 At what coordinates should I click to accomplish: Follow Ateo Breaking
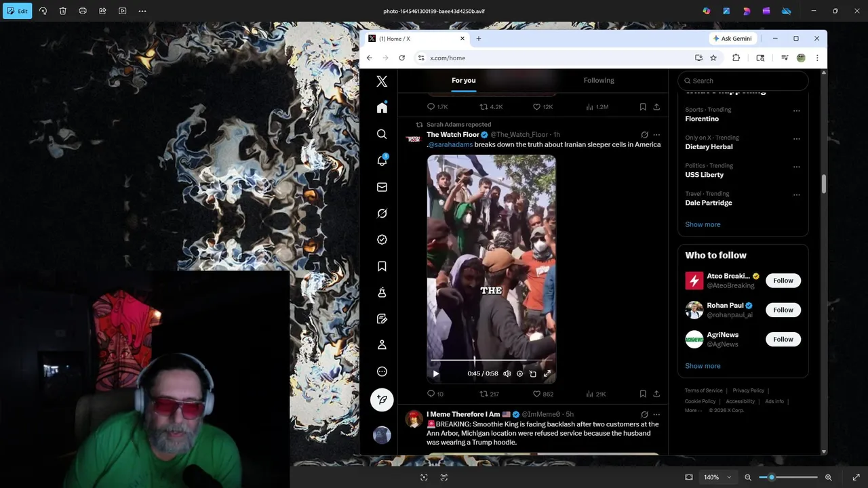coord(783,281)
